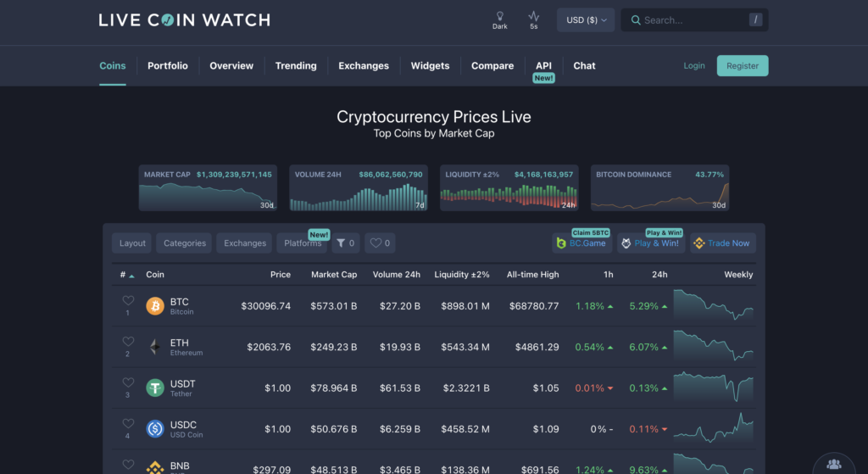Open the Market Cap 30d chart card
The image size is (868, 474).
coord(209,187)
